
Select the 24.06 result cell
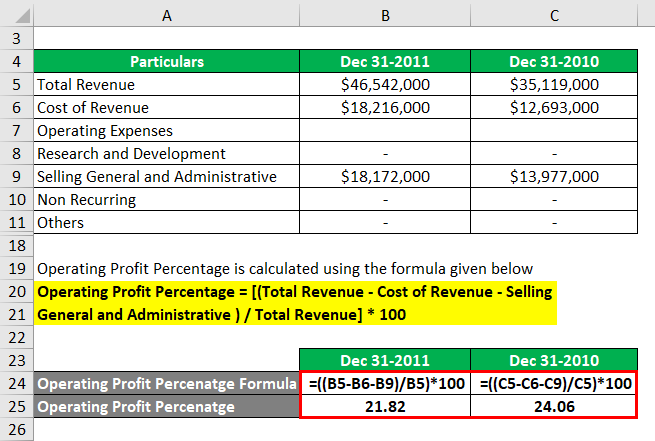pyautogui.click(x=554, y=406)
